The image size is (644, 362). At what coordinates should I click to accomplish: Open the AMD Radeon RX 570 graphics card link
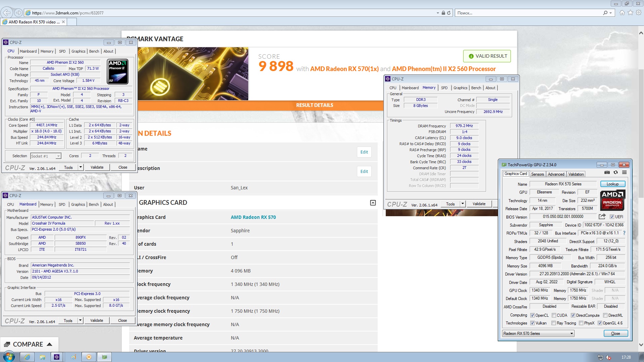[x=253, y=217]
